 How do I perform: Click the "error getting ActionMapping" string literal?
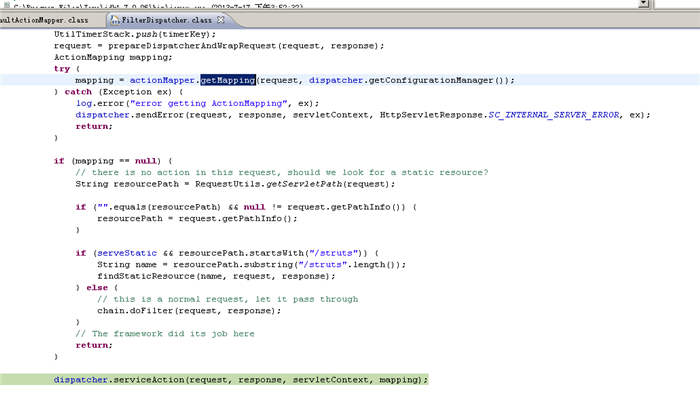coord(208,103)
